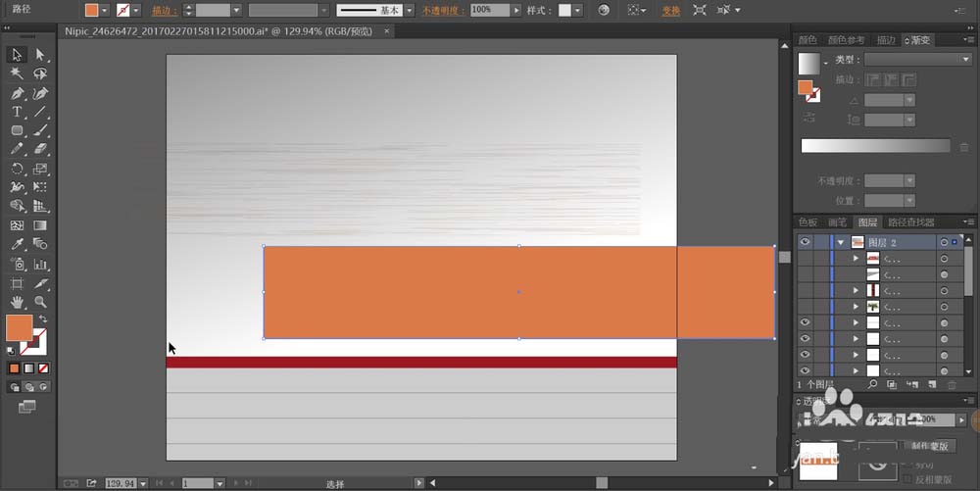This screenshot has width=980, height=491.
Task: Select the Gradient tool in toolbox
Action: tap(40, 225)
